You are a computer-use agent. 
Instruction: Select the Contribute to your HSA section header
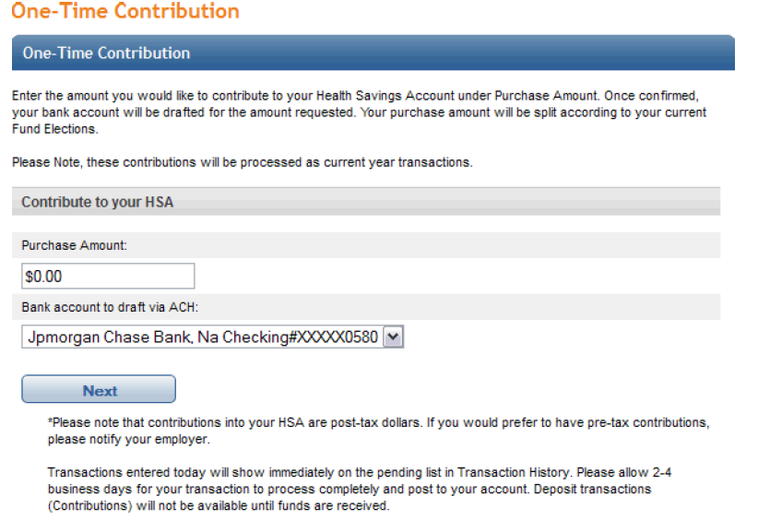98,202
